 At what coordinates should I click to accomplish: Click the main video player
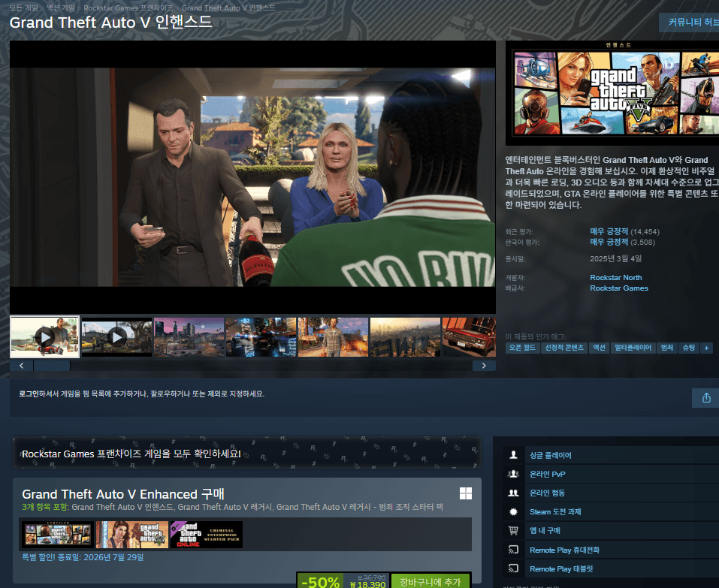coord(252,177)
